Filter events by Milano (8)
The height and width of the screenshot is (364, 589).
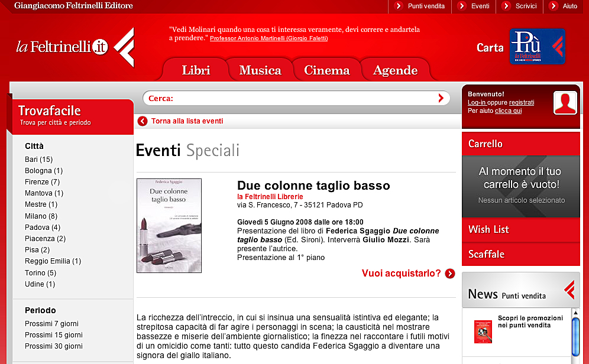pyautogui.click(x=41, y=216)
